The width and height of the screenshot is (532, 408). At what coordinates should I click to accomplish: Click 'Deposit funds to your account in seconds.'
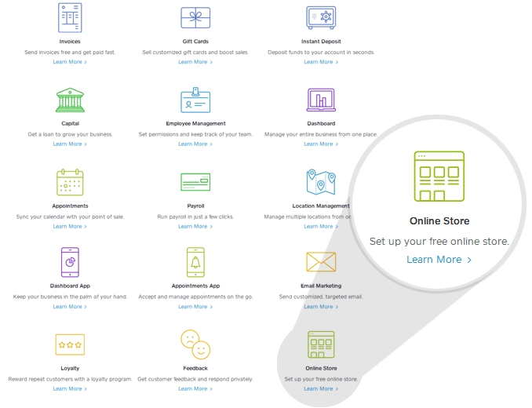[321, 53]
